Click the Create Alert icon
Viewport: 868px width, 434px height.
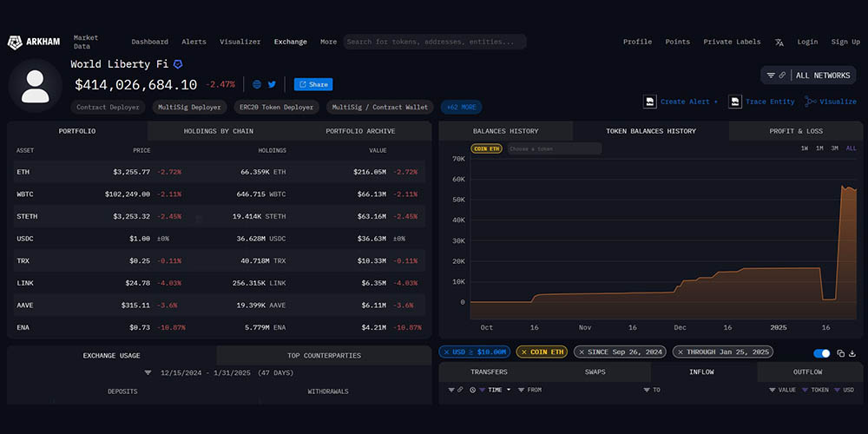tap(649, 102)
